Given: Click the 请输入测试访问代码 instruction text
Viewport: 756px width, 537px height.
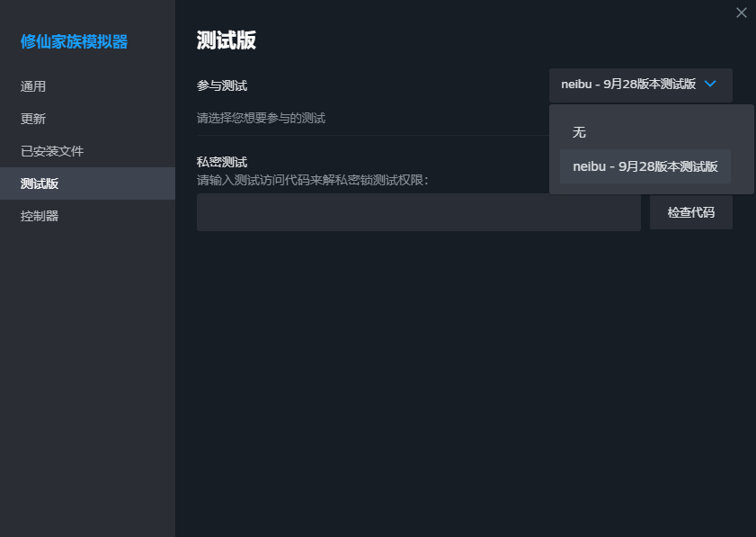Looking at the screenshot, I should (x=313, y=180).
